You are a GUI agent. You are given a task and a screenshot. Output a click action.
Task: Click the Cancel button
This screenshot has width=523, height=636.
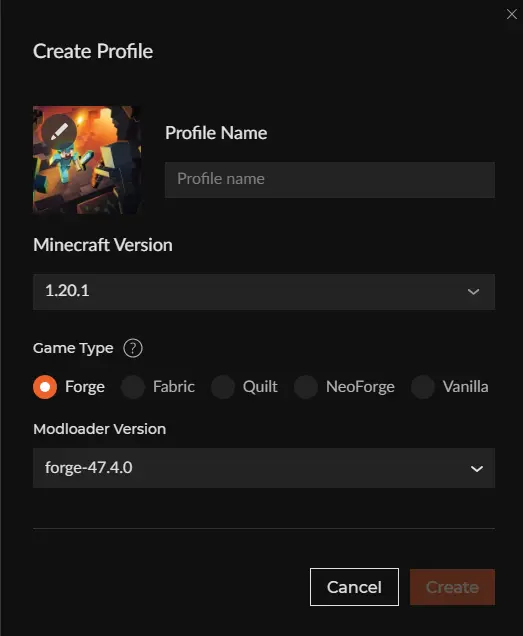pos(354,587)
